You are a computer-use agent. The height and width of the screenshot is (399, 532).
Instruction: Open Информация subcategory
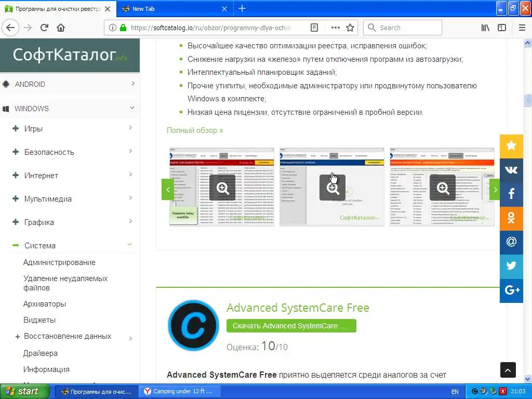click(x=46, y=369)
